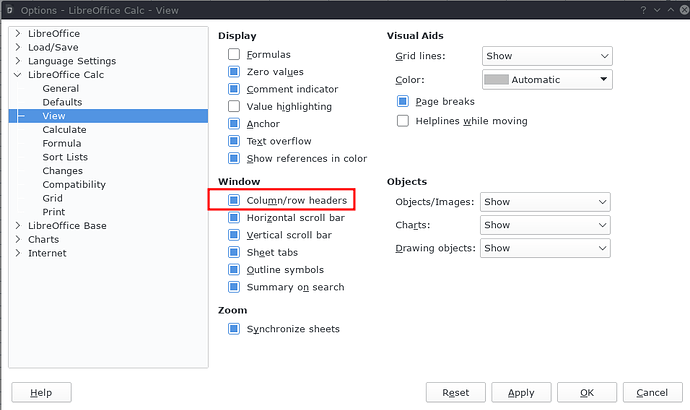690x410 pixels.
Task: Open the Grid lines dropdown
Action: (x=547, y=56)
